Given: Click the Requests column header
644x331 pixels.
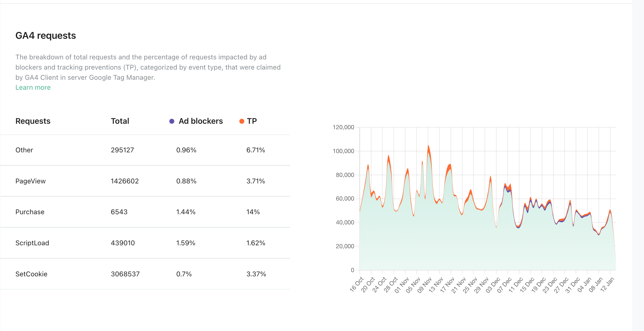Looking at the screenshot, I should [x=33, y=121].
